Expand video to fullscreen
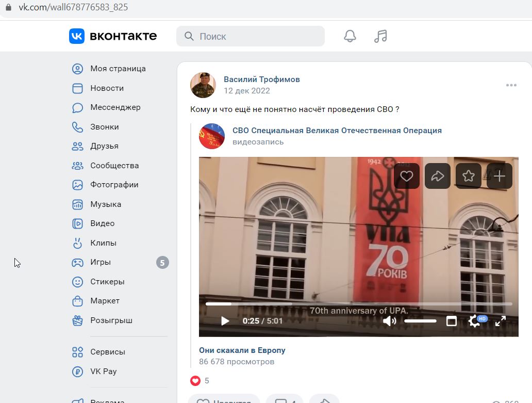The width and height of the screenshot is (532, 403). (x=501, y=321)
